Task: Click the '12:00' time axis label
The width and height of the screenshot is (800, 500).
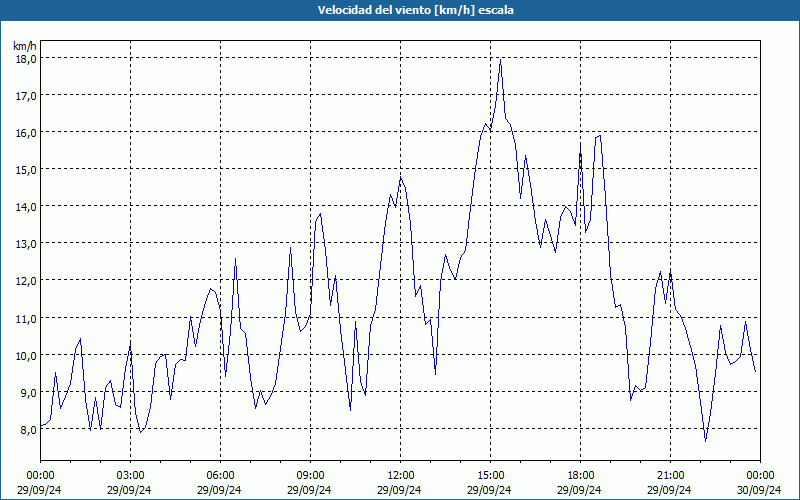Action: [x=400, y=476]
